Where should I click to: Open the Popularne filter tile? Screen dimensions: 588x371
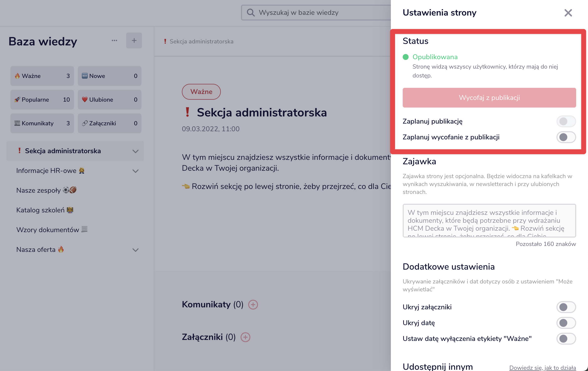42,100
